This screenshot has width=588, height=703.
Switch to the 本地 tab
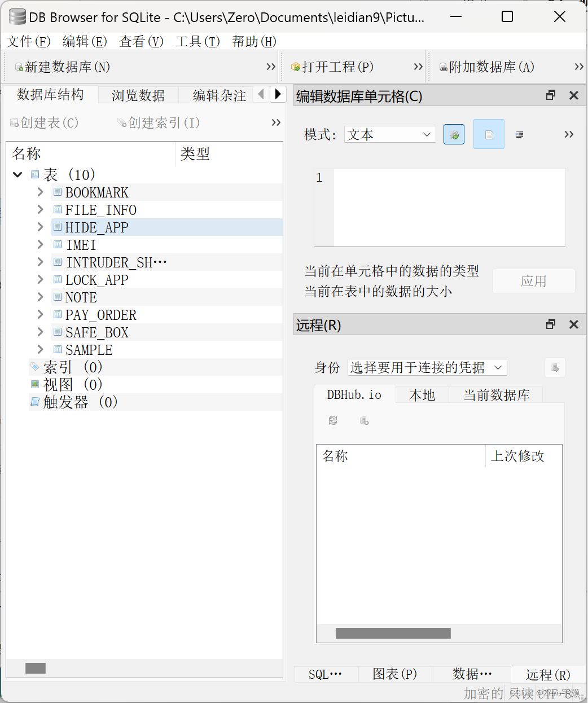[422, 395]
